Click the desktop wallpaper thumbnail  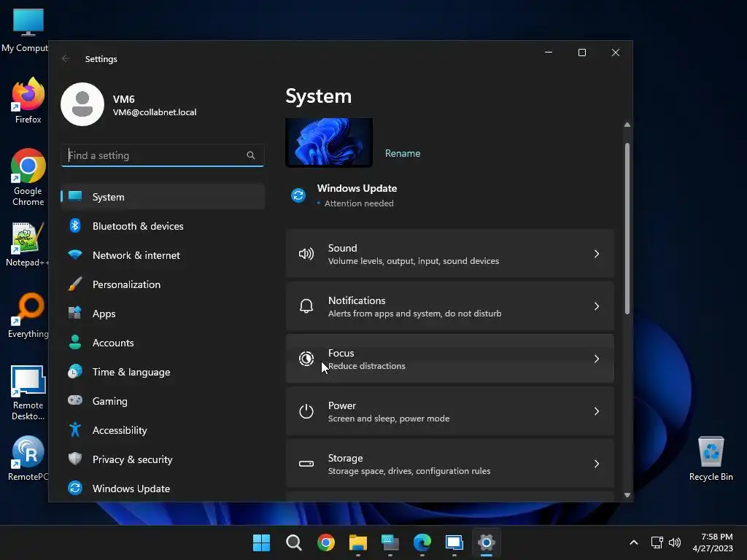click(329, 142)
